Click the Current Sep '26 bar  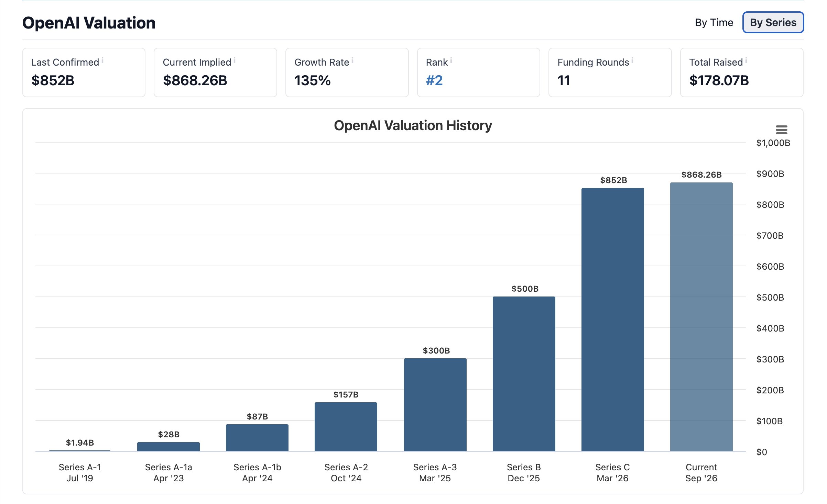(x=701, y=317)
